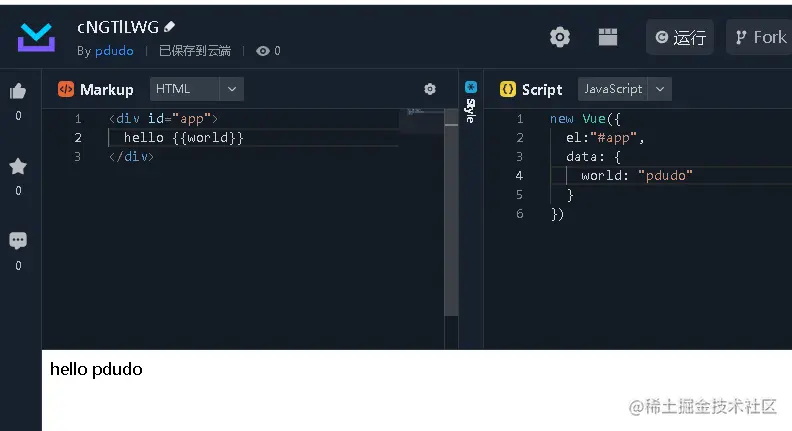Click the Script panel braces icon

[x=508, y=89]
